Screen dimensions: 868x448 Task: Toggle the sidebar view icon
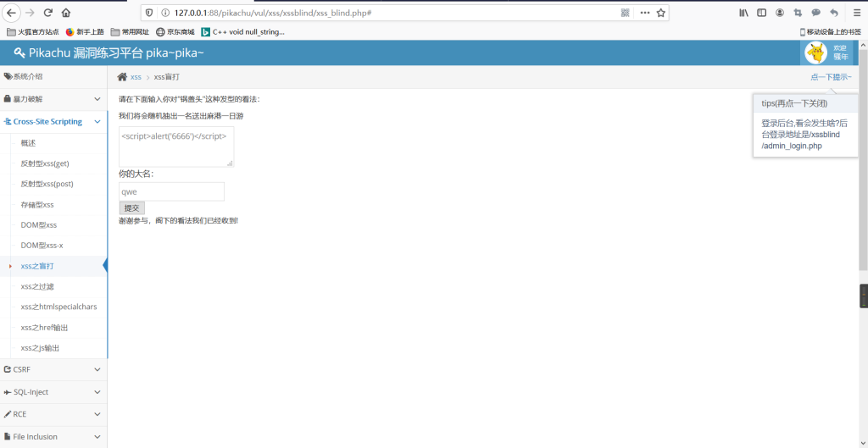(x=761, y=13)
